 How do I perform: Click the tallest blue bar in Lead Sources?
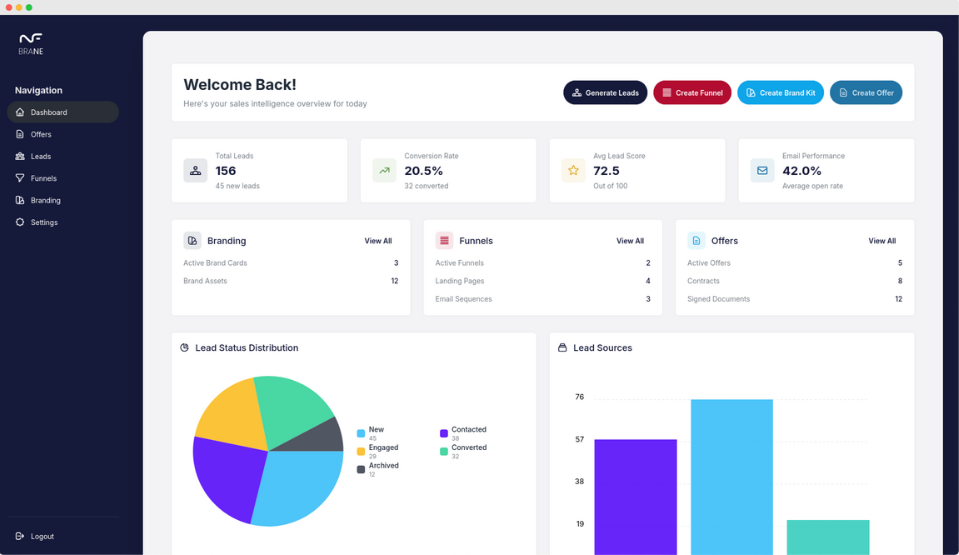click(x=731, y=477)
